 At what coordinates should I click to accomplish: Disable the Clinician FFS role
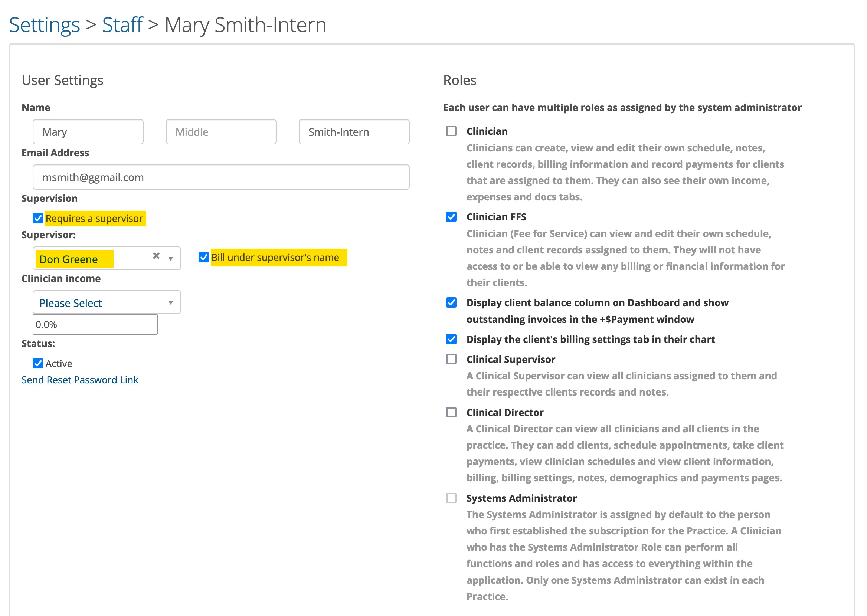pyautogui.click(x=451, y=217)
